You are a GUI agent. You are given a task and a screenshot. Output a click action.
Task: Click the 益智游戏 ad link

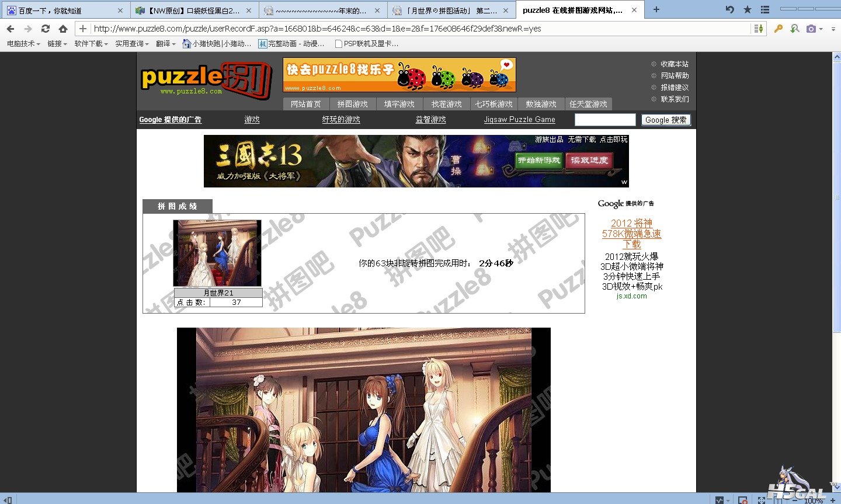coord(430,120)
